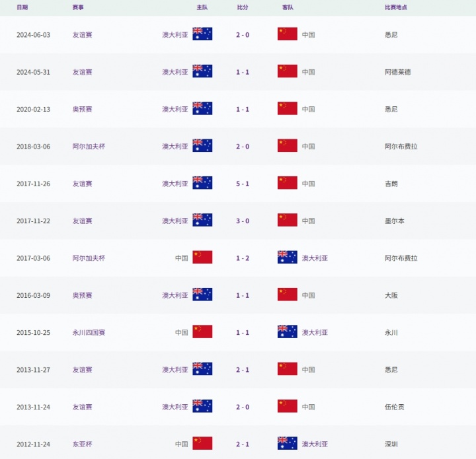Click China flag in the 2012-11-24 东亚杯 row
Viewport: 476px width, 459px height.
(202, 444)
